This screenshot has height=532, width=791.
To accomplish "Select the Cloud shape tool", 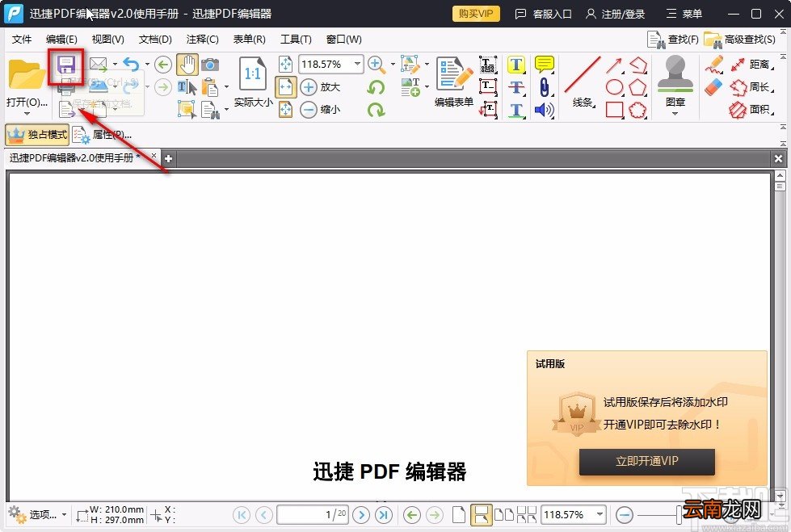I will pyautogui.click(x=638, y=110).
